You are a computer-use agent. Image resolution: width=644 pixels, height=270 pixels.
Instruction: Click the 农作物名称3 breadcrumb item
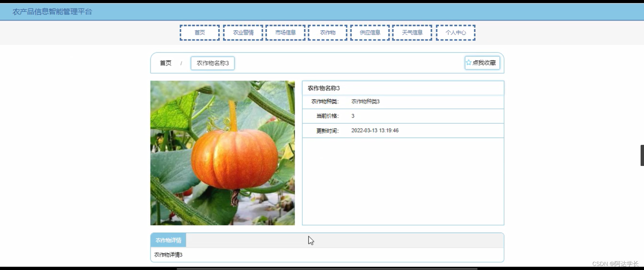pyautogui.click(x=213, y=63)
